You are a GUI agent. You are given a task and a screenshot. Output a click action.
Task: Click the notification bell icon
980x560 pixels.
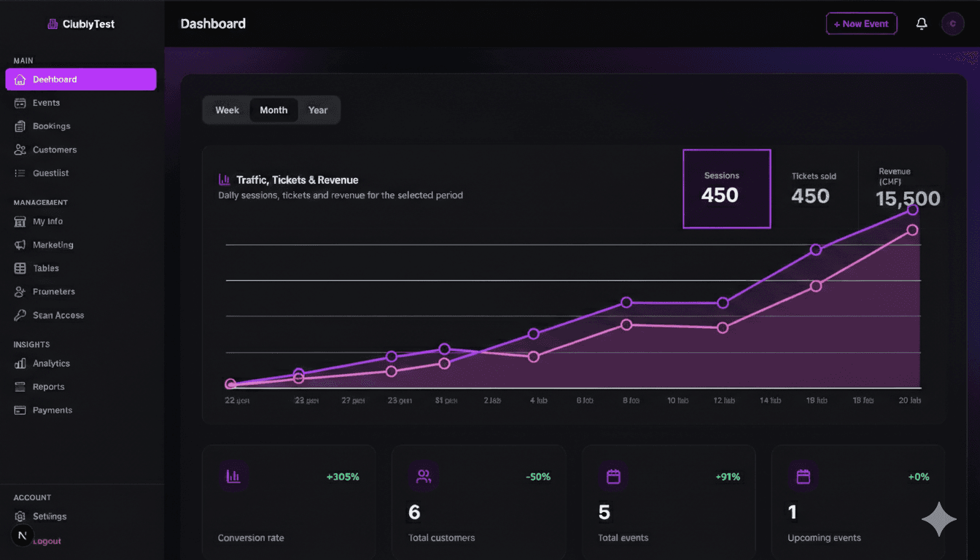[x=921, y=23]
